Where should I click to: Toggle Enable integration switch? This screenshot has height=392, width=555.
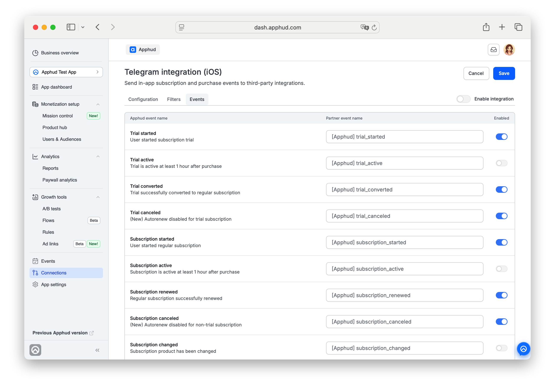463,99
